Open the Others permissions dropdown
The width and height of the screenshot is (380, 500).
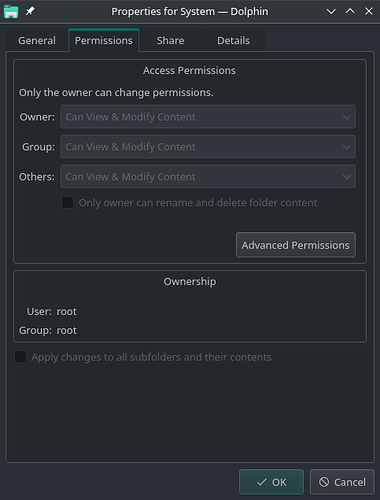point(208,176)
